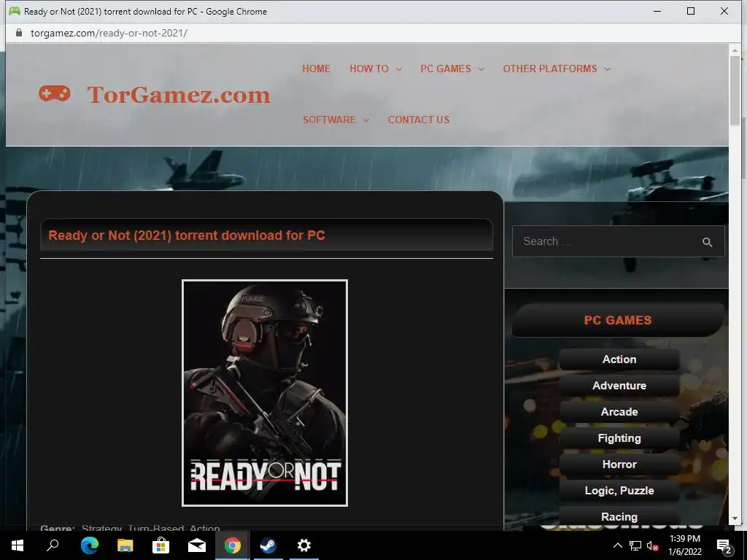Open File Explorer from taskbar
The width and height of the screenshot is (747, 560).
125,545
